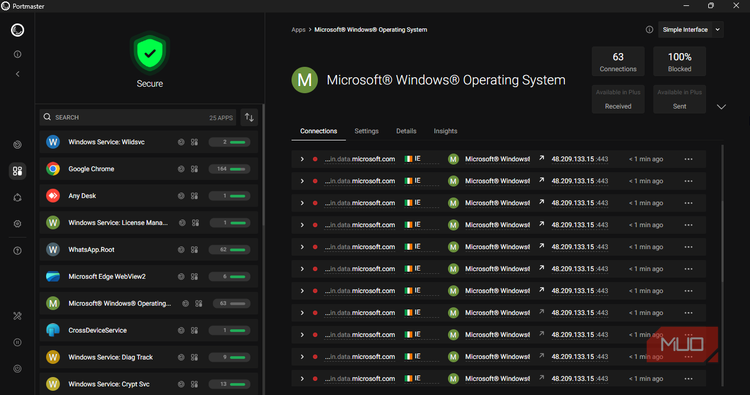The image size is (750, 395).
Task: Click the Received stat card
Action: (x=618, y=99)
